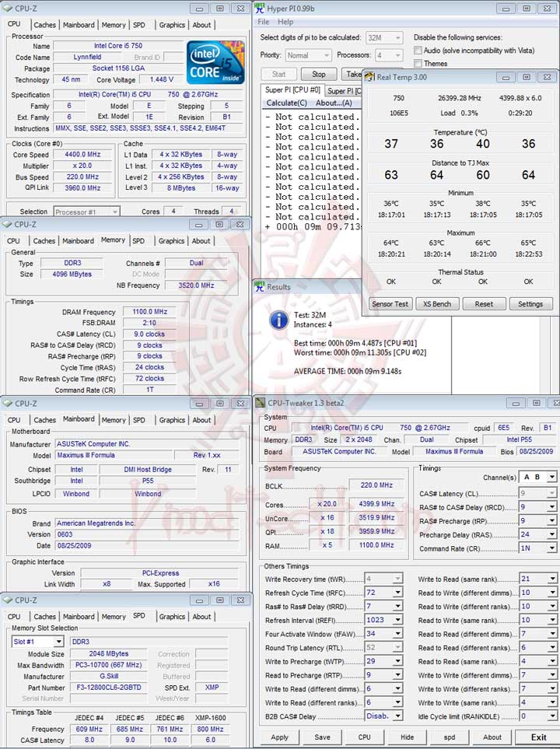Open Real Temp Settings
The image size is (560, 749).
(x=530, y=304)
